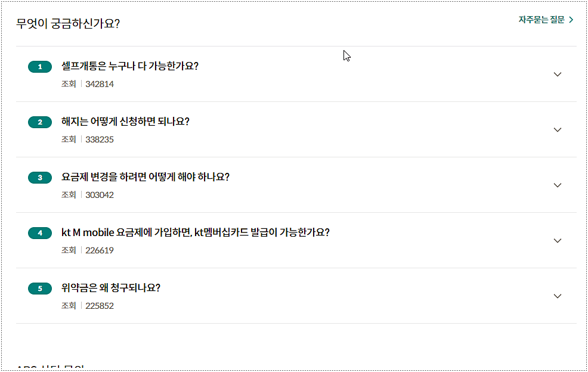Open question 셀프개통은 누구나 다 가능한가요?

130,66
